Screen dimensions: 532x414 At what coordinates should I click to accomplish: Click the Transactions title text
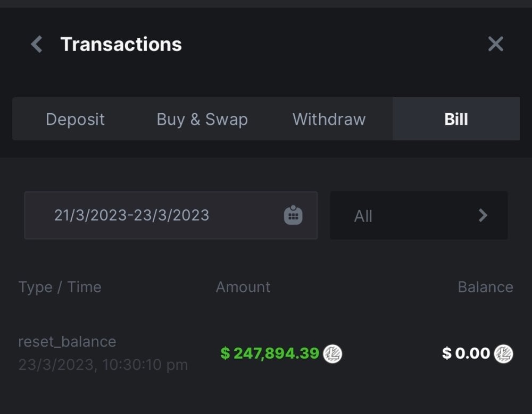click(121, 44)
